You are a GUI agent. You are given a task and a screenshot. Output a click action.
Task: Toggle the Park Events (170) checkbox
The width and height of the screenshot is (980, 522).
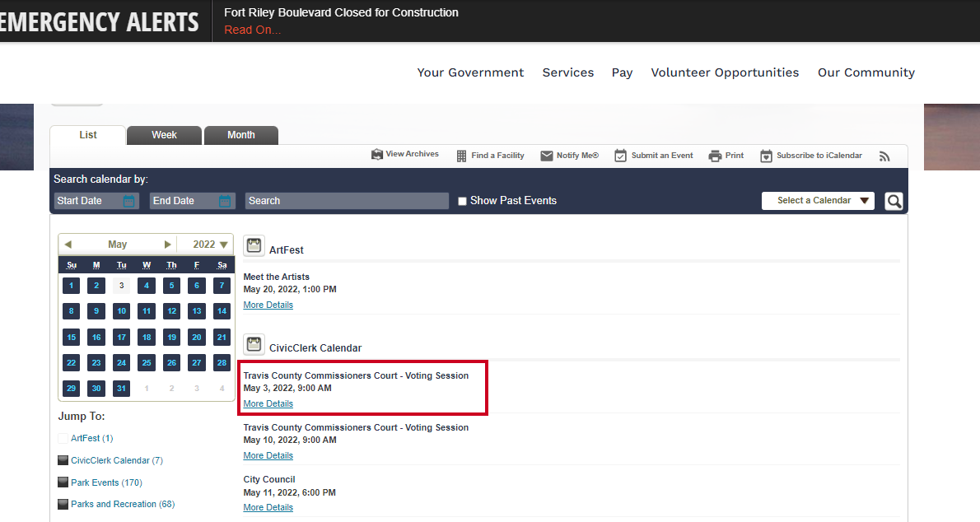[x=63, y=482]
